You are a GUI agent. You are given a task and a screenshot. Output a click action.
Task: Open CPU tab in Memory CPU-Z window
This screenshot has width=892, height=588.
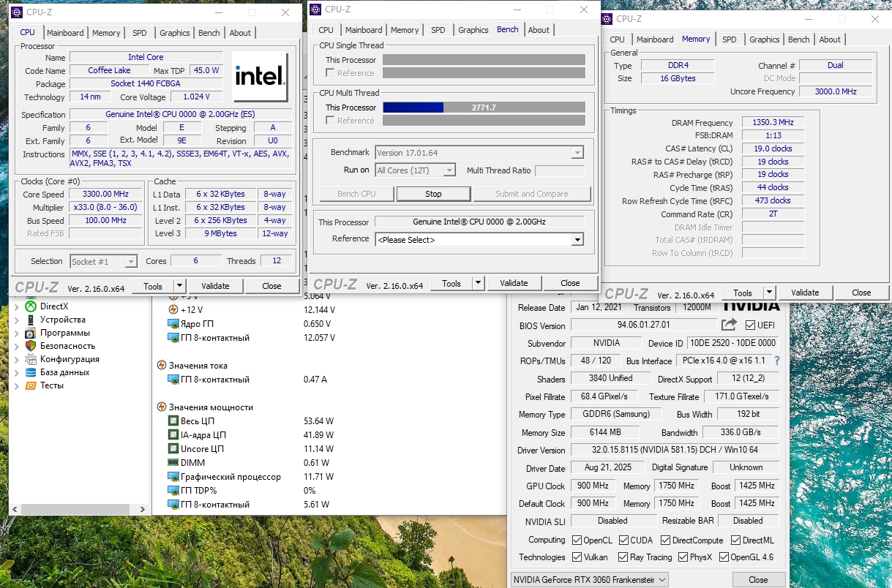pos(617,39)
